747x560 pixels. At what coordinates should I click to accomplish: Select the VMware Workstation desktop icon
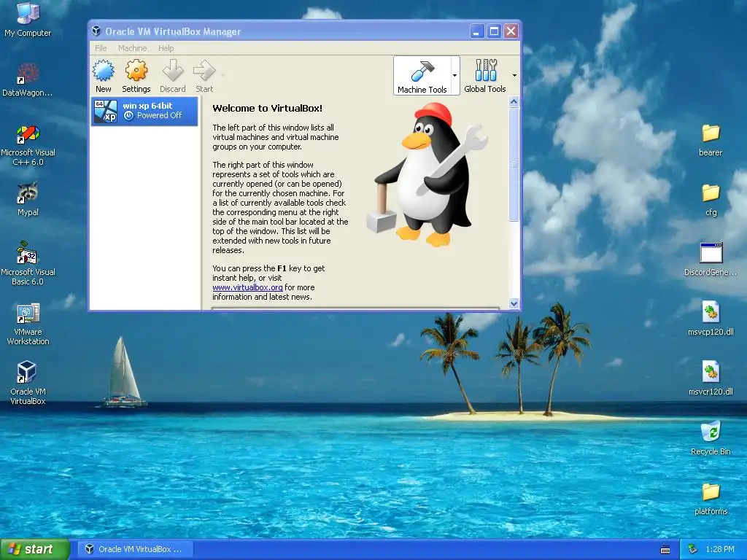point(28,324)
